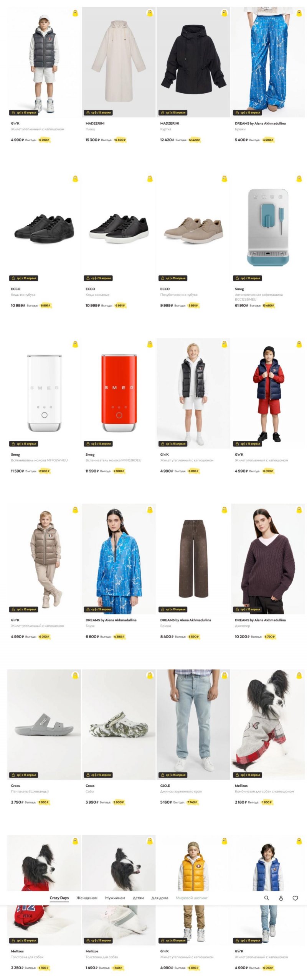Open Smeg Автоматическая кофемашина product link
This screenshot has height=980, width=307.
point(259,297)
